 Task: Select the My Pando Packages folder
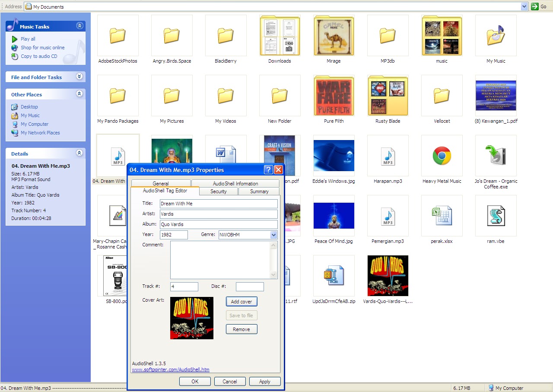point(118,96)
